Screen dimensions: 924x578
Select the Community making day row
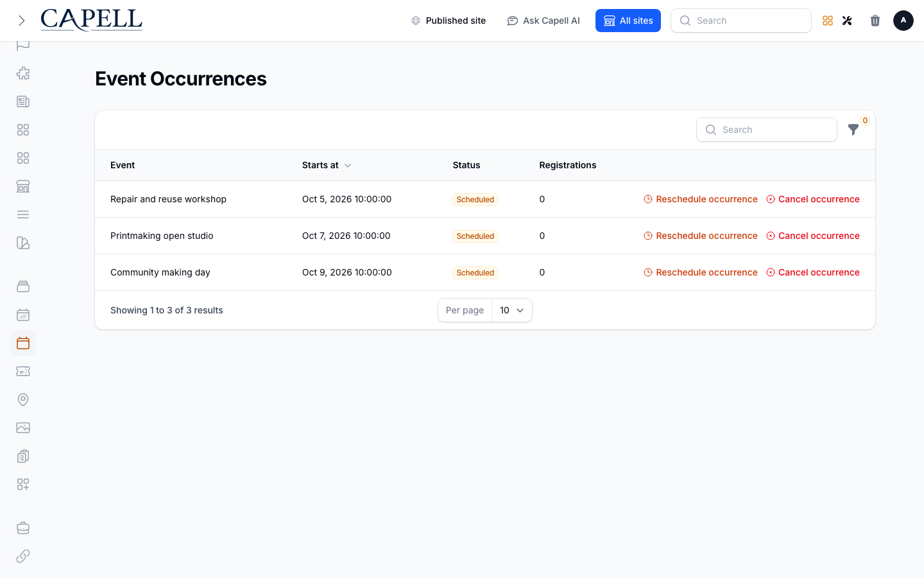click(x=485, y=272)
